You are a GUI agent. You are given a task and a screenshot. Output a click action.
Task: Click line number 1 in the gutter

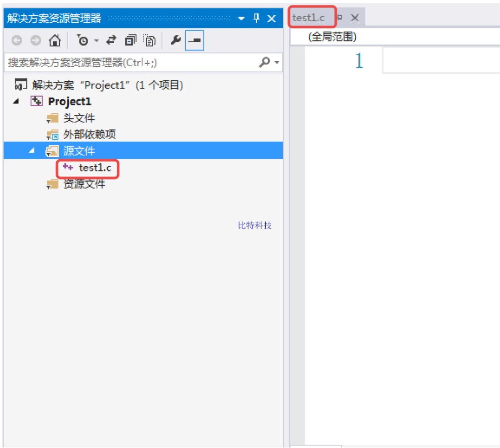coord(359,61)
